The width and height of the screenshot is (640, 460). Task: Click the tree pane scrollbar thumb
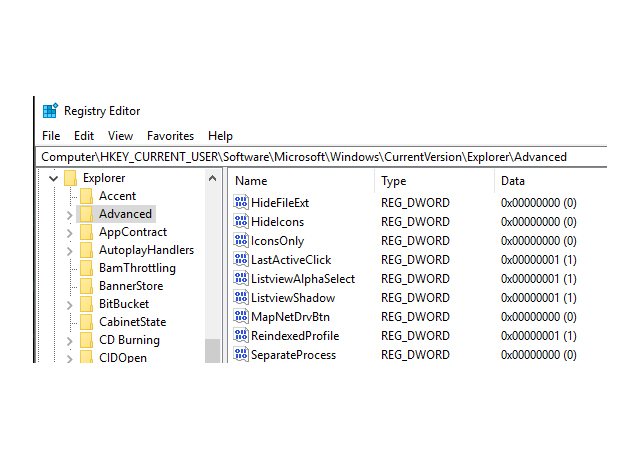[212, 350]
